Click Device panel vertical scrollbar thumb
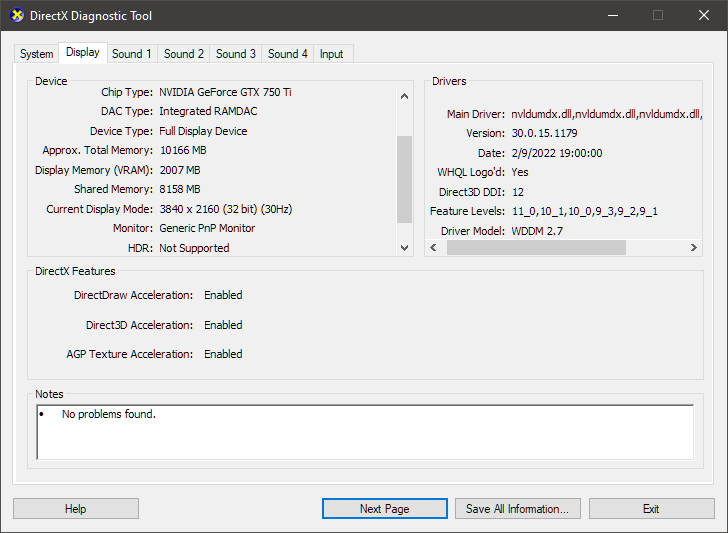Viewport: 728px width, 533px height. tap(404, 179)
